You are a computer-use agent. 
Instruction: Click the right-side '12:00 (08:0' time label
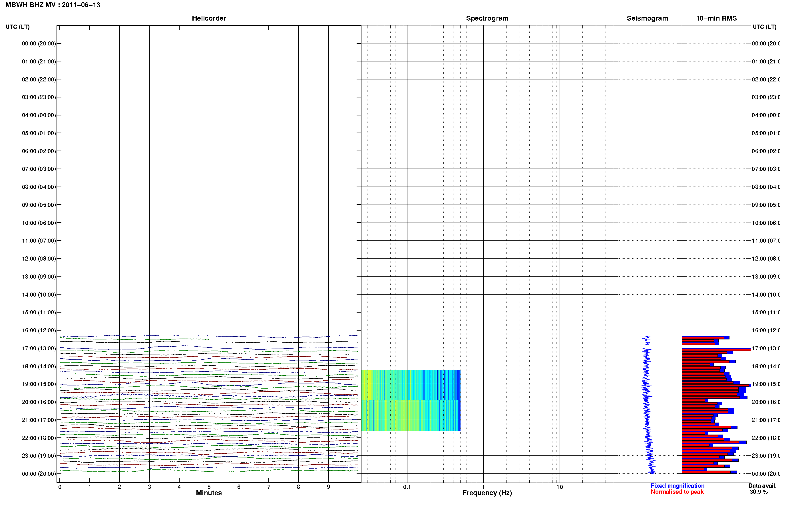[x=765, y=259]
